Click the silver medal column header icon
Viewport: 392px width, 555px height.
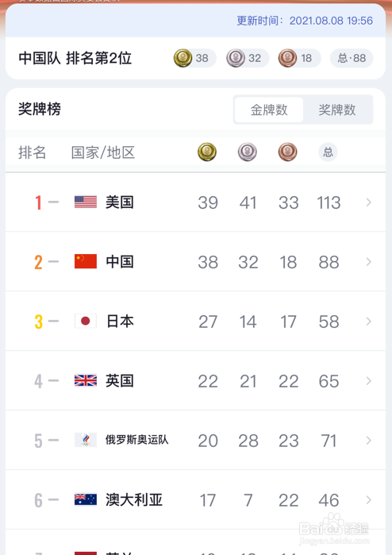248,152
